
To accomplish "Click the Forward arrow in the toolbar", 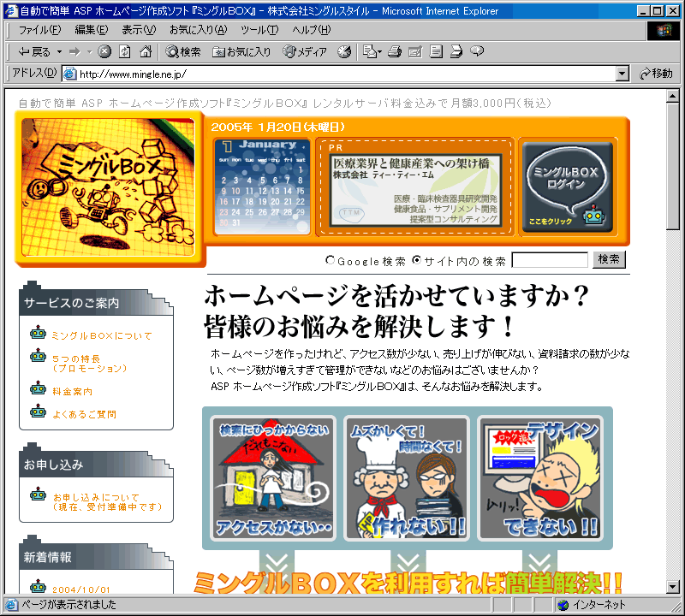I will 74,52.
